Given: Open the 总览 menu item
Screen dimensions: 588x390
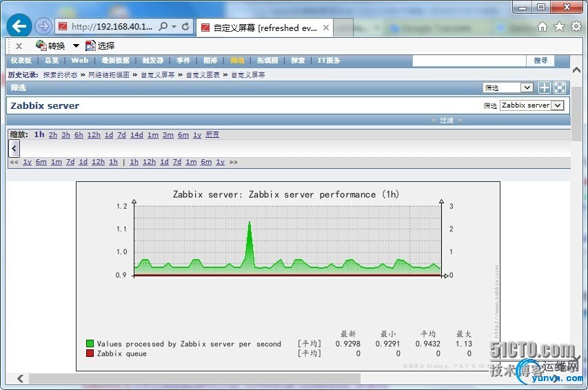Looking at the screenshot, I should coord(52,61).
